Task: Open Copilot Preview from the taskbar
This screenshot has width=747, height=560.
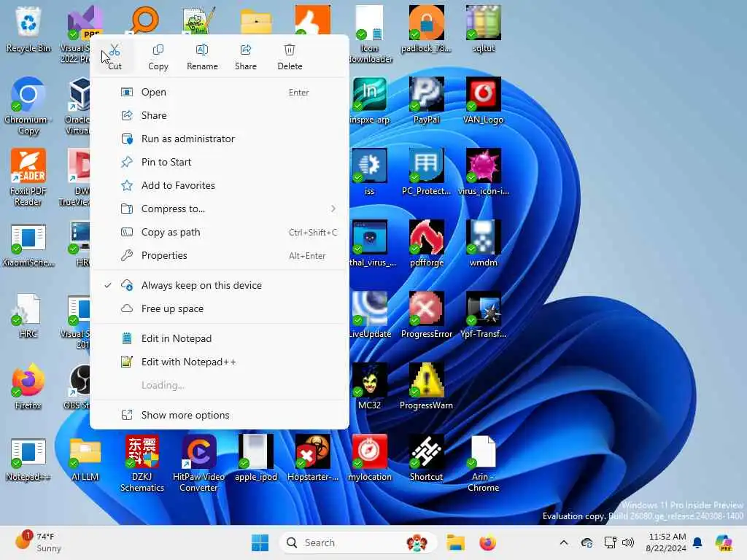Action: tap(724, 542)
